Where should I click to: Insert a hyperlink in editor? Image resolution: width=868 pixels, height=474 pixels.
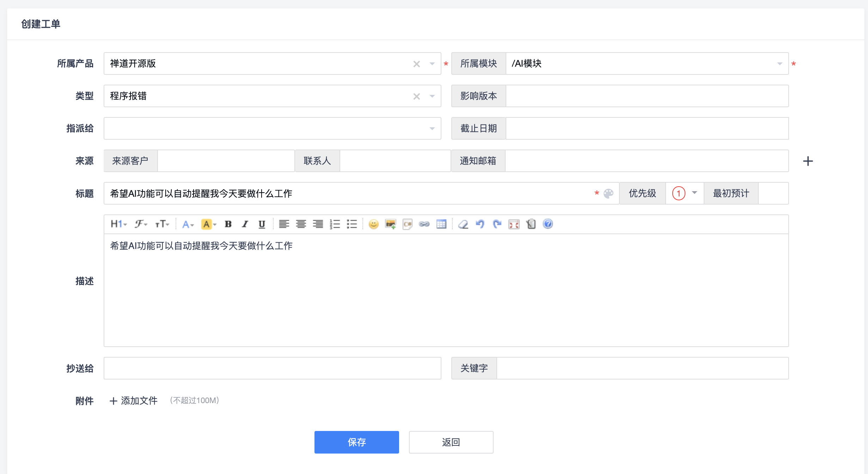[424, 224]
